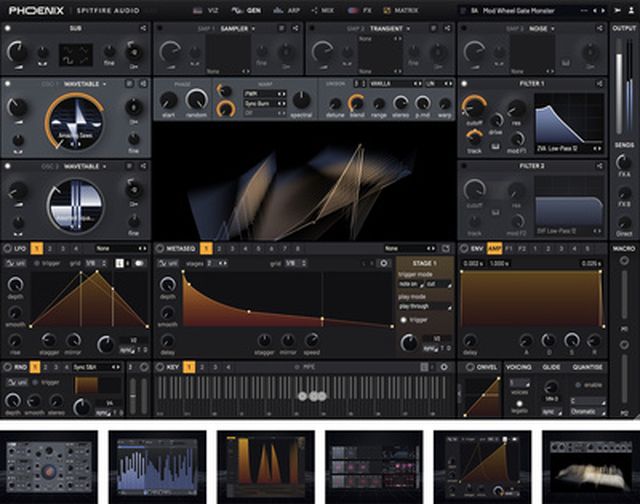Open the VANILLA unison mode selector
640x504 pixels.
click(395, 84)
